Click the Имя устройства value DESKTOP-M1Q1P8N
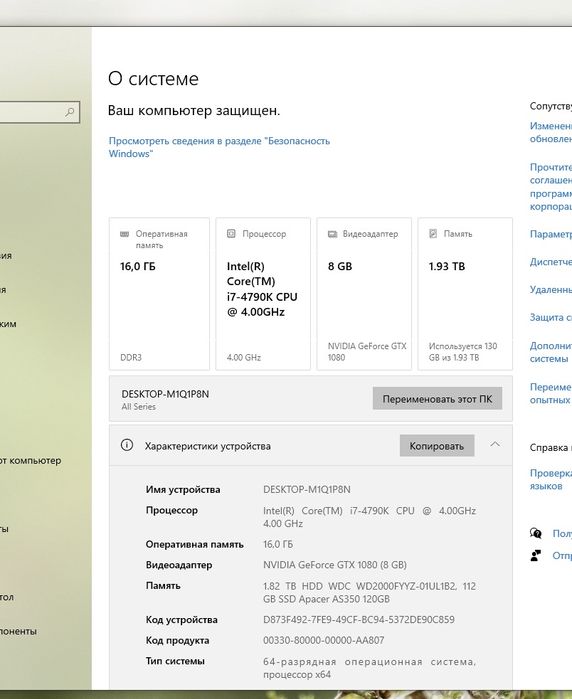 coord(307,489)
